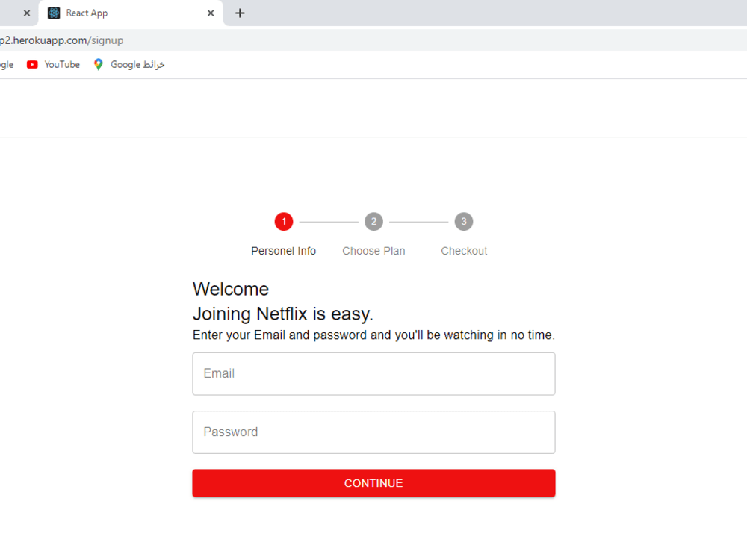
Task: Click the Checkout step label
Action: pyautogui.click(x=464, y=251)
